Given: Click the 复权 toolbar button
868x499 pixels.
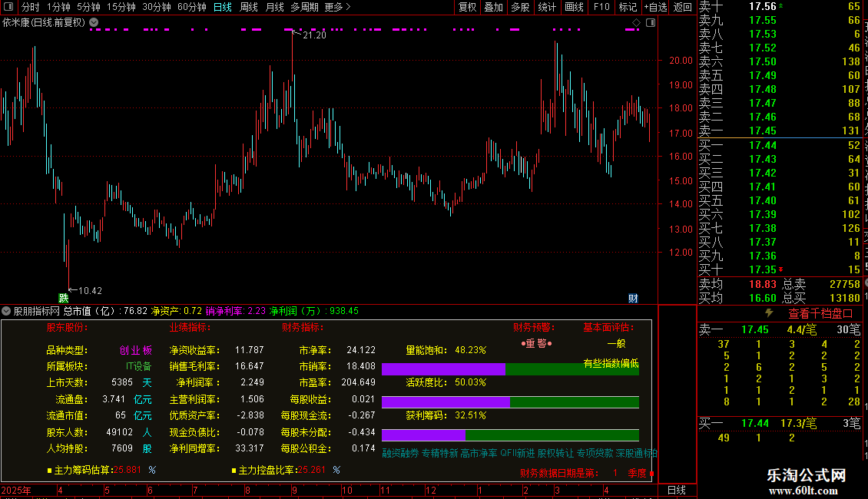Looking at the screenshot, I should 467,7.
